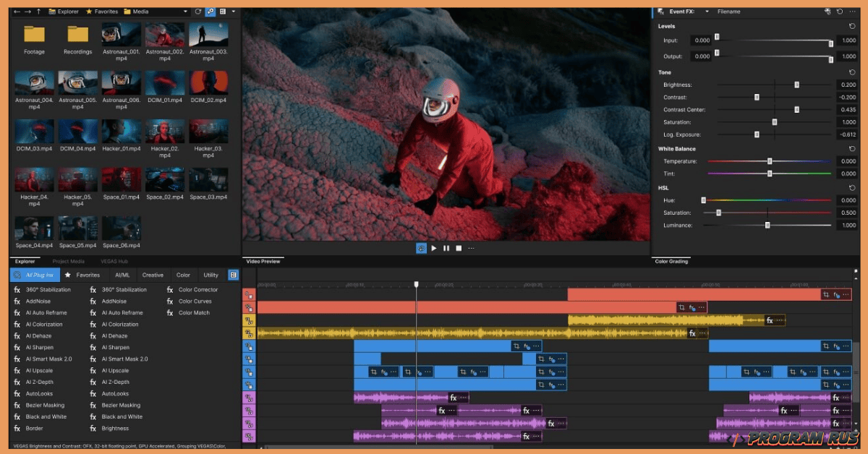Reset the Levels section settings
Image resolution: width=868 pixels, height=454 pixels.
pos(851,26)
